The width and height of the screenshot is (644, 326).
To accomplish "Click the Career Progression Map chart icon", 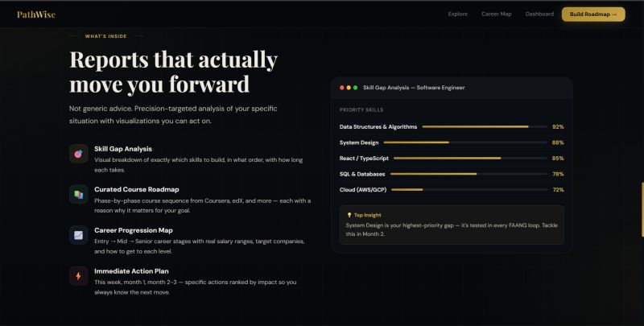I will tap(78, 235).
